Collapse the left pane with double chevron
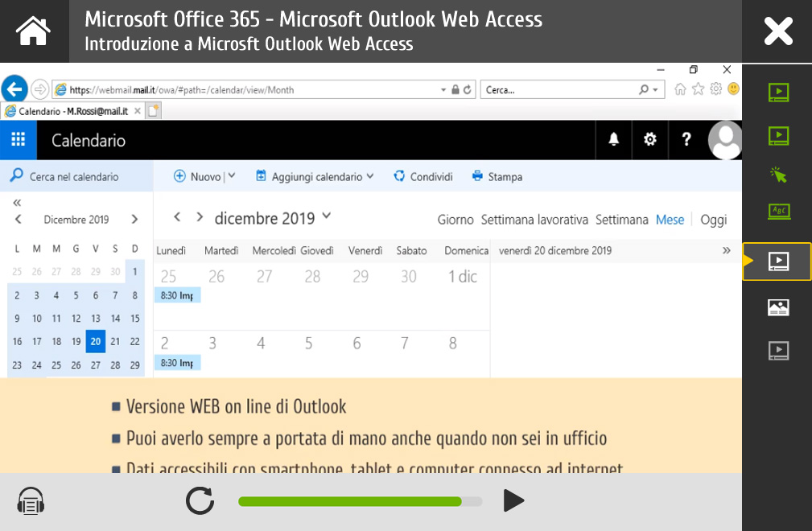Image resolution: width=812 pixels, height=531 pixels. tap(17, 203)
